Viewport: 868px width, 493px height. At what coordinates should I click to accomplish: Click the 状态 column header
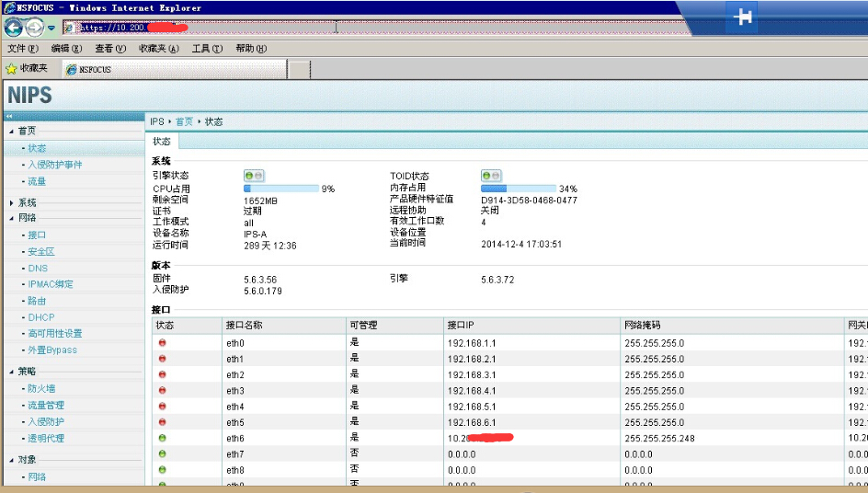[x=187, y=326]
